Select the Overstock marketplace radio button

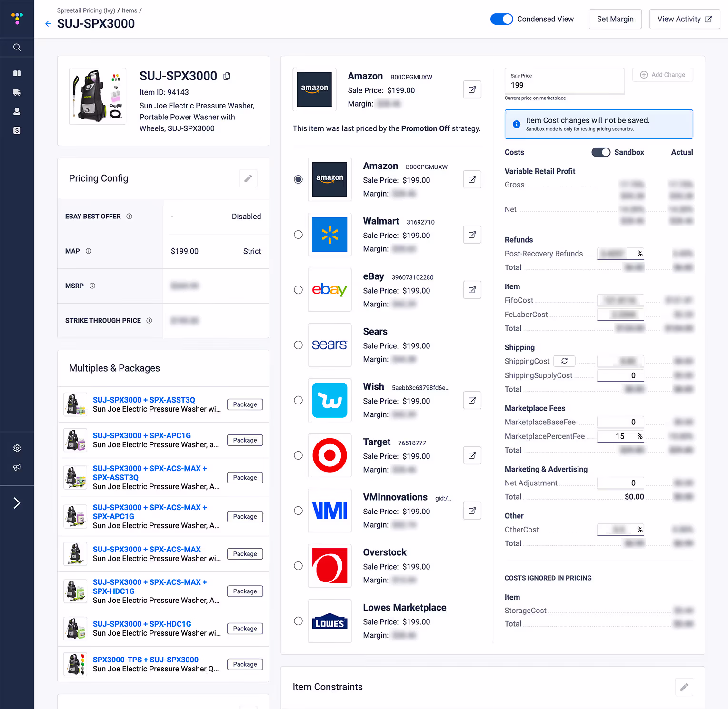[x=298, y=566]
